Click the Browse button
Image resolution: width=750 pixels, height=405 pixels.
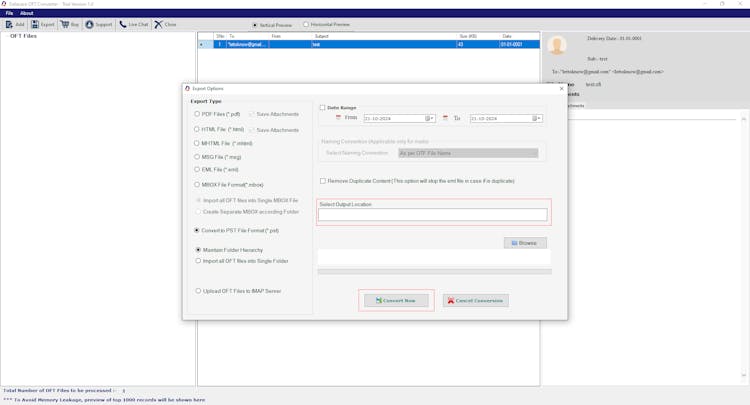(x=525, y=243)
